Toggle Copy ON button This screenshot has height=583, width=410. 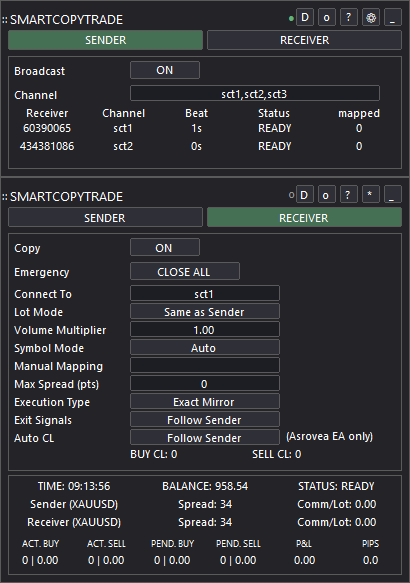coord(165,248)
